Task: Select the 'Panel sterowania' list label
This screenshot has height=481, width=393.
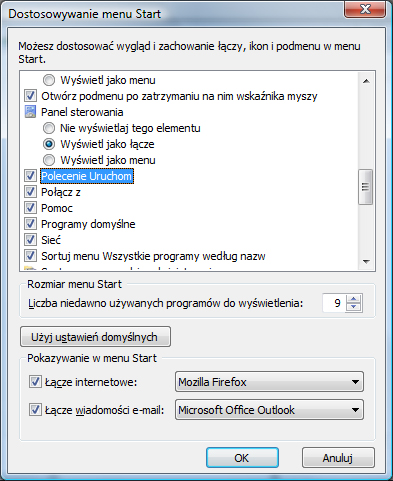Action: pos(82,112)
